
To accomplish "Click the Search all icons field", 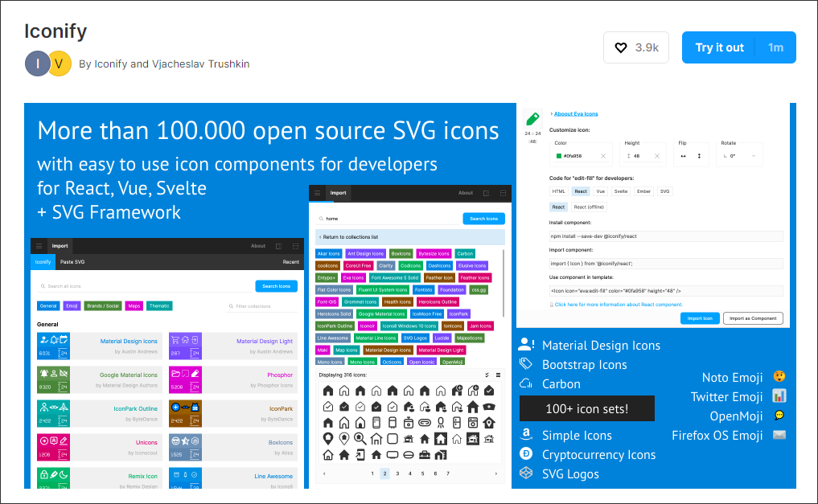I will point(143,286).
